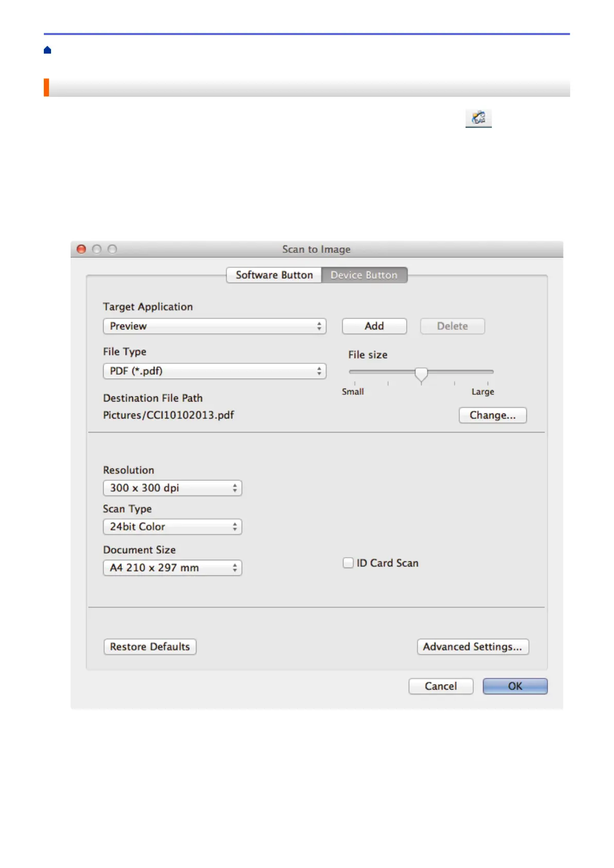Open the Document Size dropdown showing A4
Screen dimensions: 614x868
click(173, 568)
